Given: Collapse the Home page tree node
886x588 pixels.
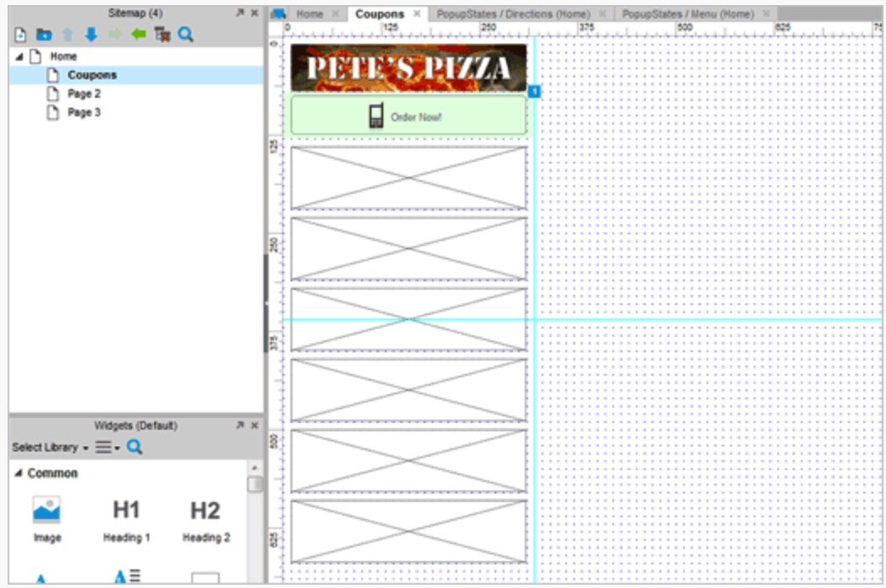Looking at the screenshot, I should point(19,56).
